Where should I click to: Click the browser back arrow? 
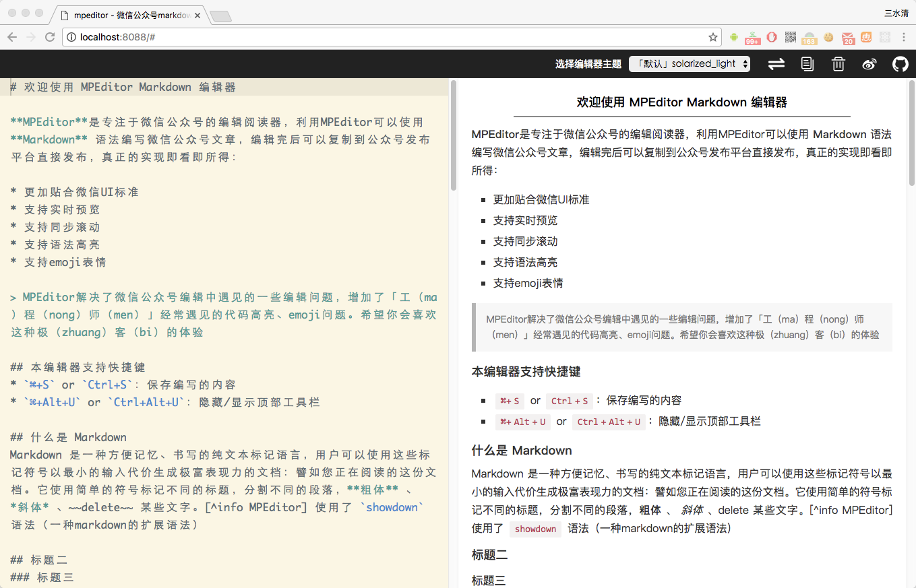12,37
